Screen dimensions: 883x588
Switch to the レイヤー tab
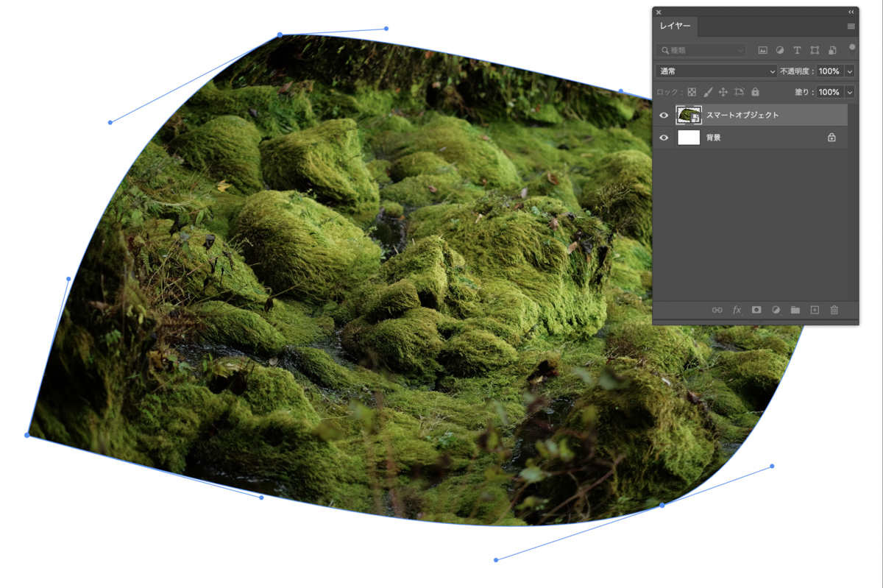[x=675, y=26]
